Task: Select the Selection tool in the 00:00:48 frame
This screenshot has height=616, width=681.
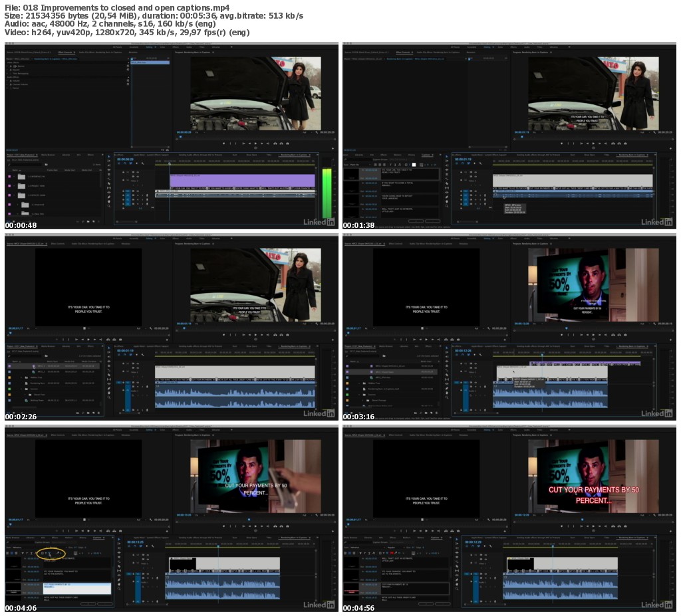Action: [109, 156]
